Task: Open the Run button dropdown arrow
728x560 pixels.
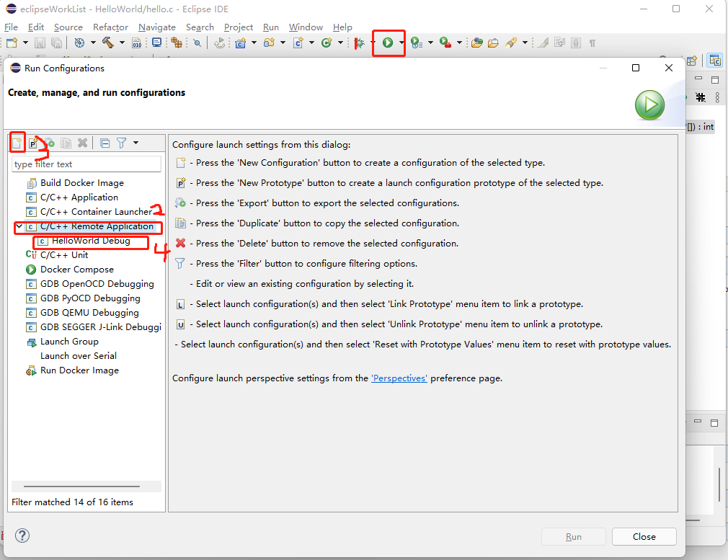Action: point(401,43)
